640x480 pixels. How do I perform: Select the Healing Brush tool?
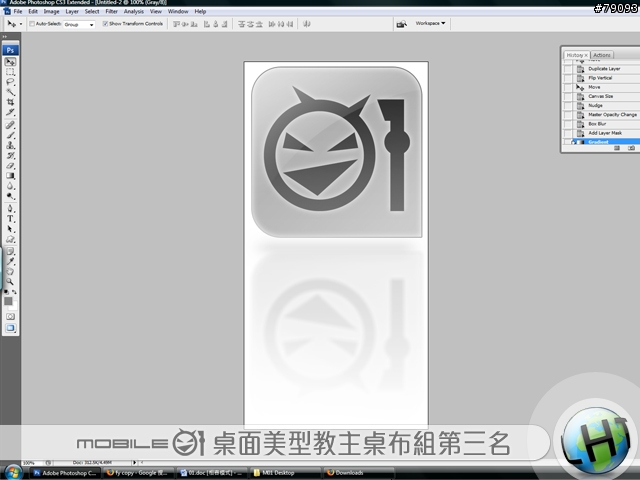click(10, 125)
